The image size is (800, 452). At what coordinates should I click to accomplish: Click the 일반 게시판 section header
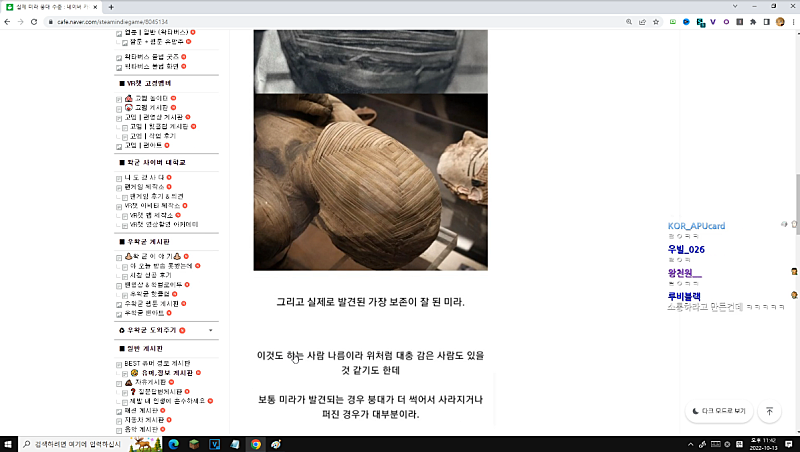coord(144,349)
